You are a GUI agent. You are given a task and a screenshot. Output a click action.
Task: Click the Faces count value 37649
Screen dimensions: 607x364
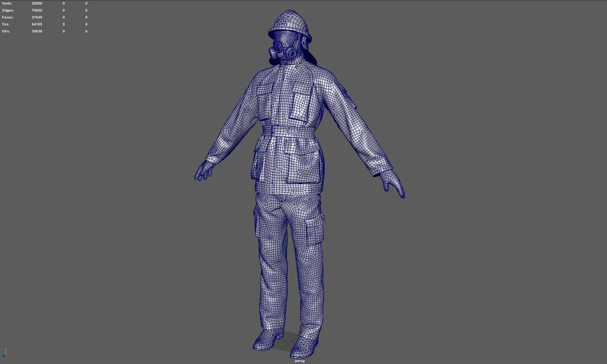coord(37,17)
